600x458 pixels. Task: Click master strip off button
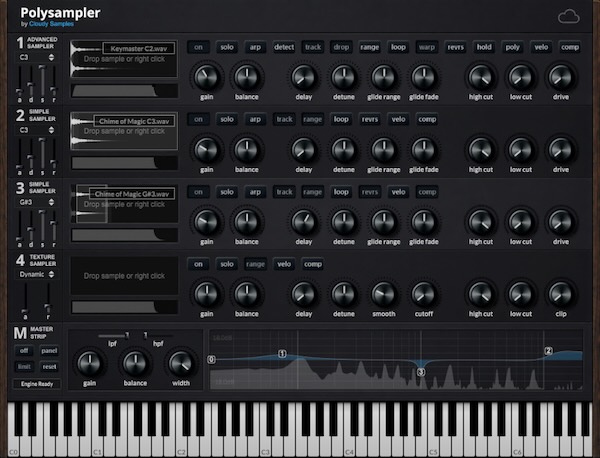(24, 350)
